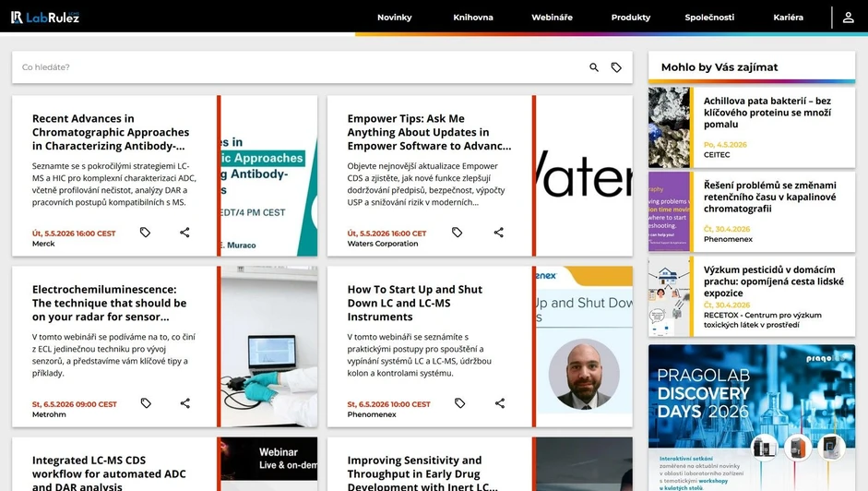This screenshot has width=868, height=491.
Task: Share the LC and LC-MS startup webinar
Action: (x=500, y=403)
